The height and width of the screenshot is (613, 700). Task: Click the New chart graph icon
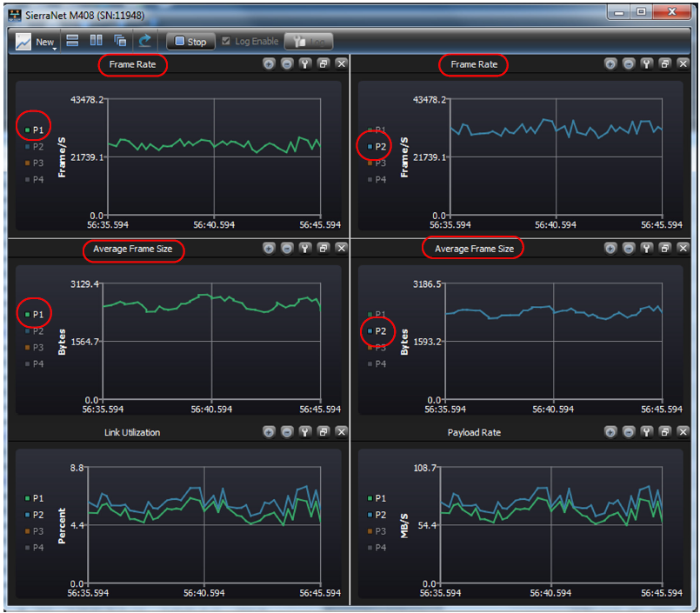[x=23, y=42]
